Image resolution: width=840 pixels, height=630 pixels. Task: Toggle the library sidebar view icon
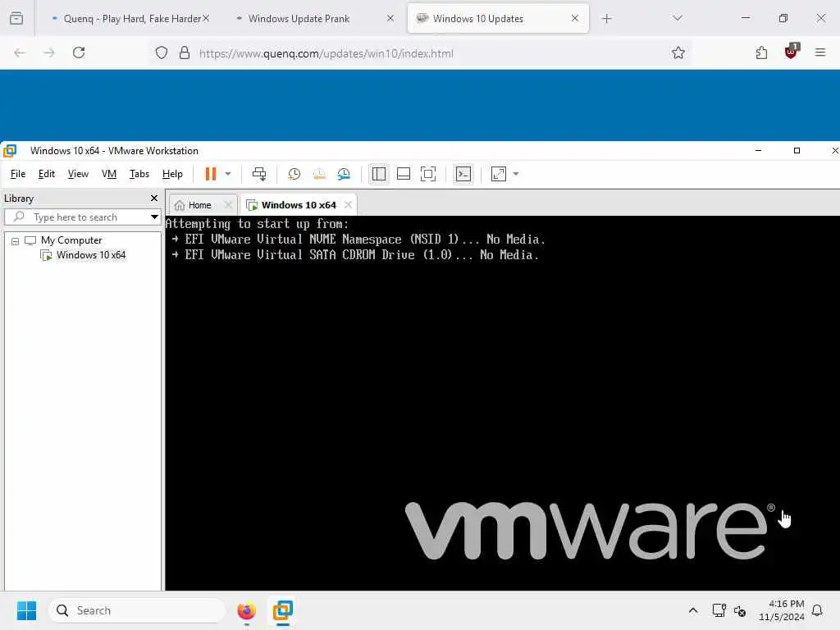coord(379,174)
